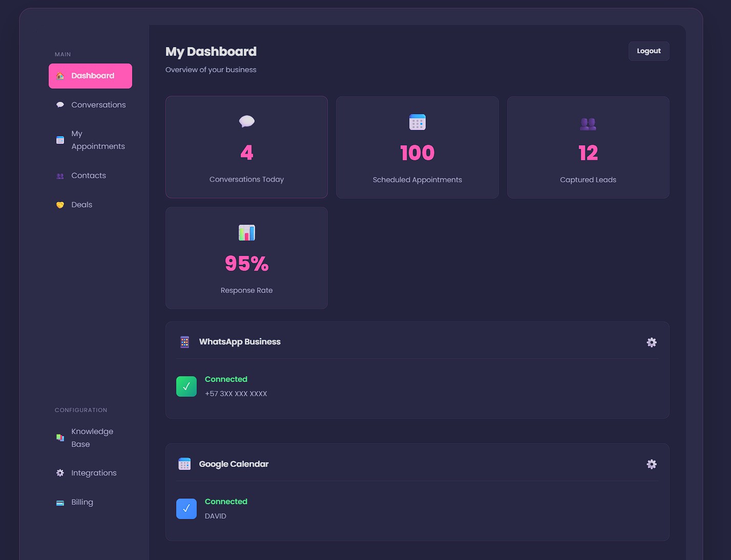The width and height of the screenshot is (731, 560).
Task: Click the WhatsApp Business header icon
Action: 185,342
